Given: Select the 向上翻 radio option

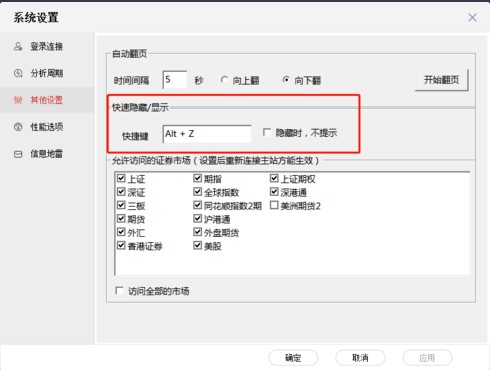Looking at the screenshot, I should [x=224, y=80].
